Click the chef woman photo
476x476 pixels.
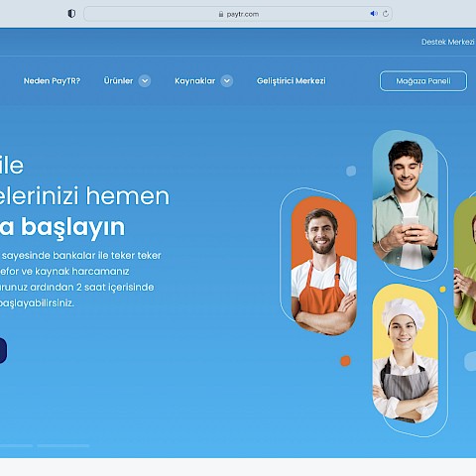click(x=406, y=353)
